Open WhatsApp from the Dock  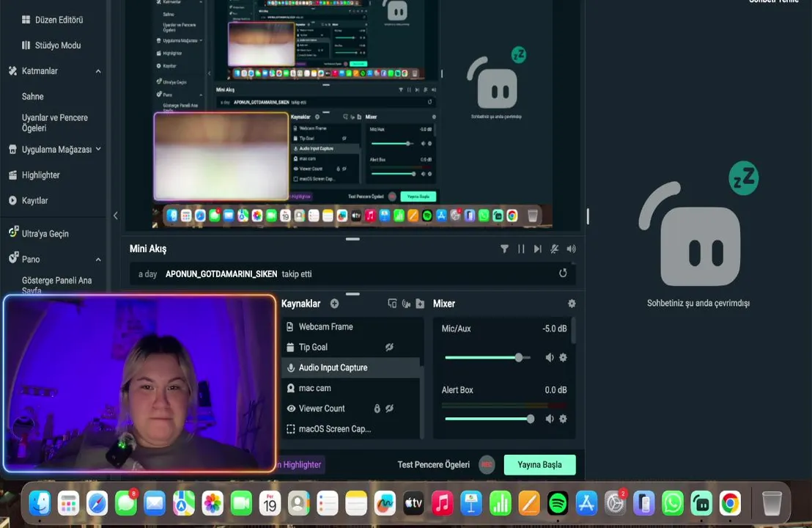[673, 503]
